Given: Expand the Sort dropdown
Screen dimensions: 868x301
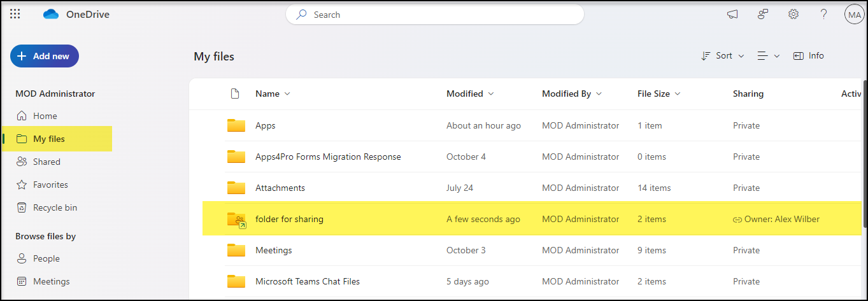Looking at the screenshot, I should click(723, 56).
